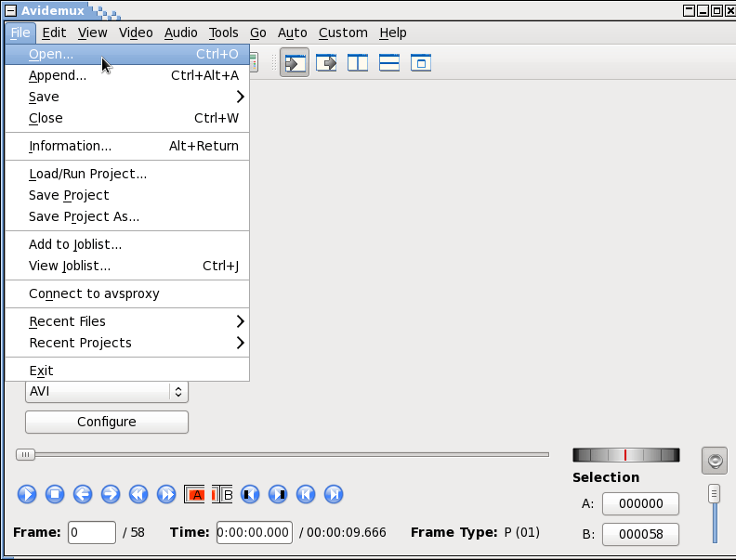Open Information... menu entry
This screenshot has width=736, height=560.
[x=127, y=146]
